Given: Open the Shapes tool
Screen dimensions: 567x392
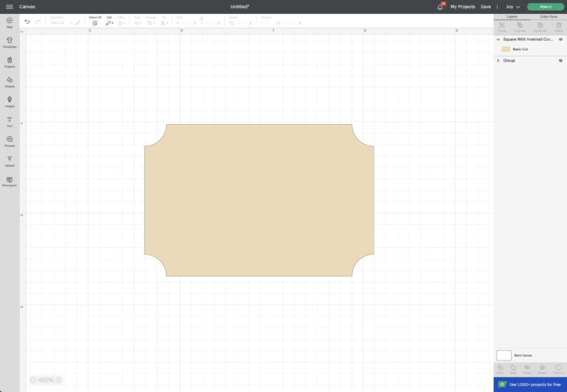Looking at the screenshot, I should (x=10, y=81).
